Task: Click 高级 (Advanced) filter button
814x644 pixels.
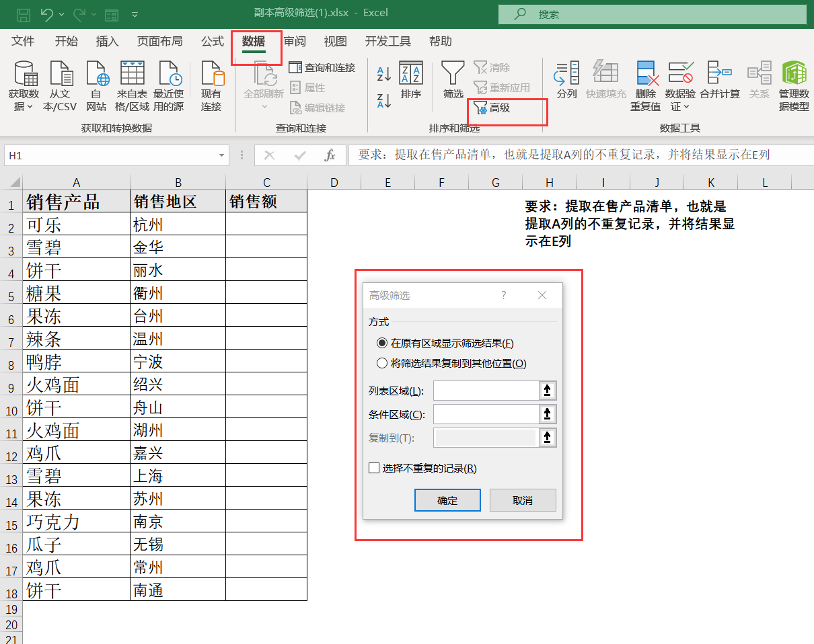Action: pyautogui.click(x=492, y=108)
